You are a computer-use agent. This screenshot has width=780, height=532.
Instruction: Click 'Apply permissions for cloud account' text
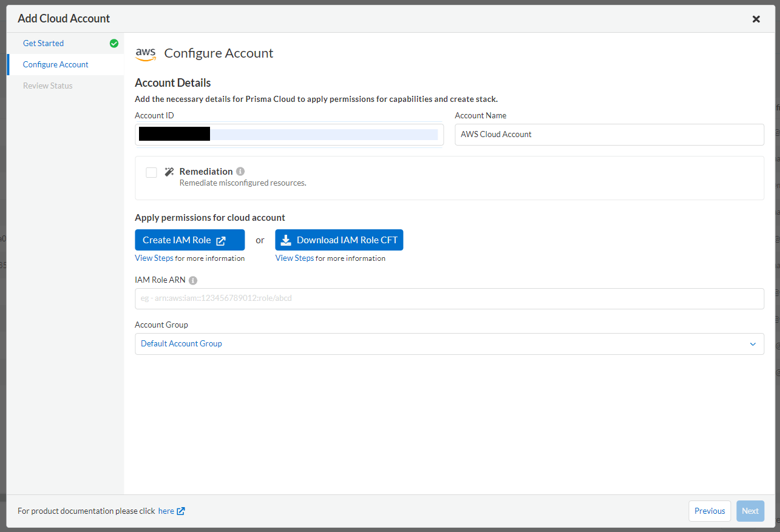[x=210, y=217]
